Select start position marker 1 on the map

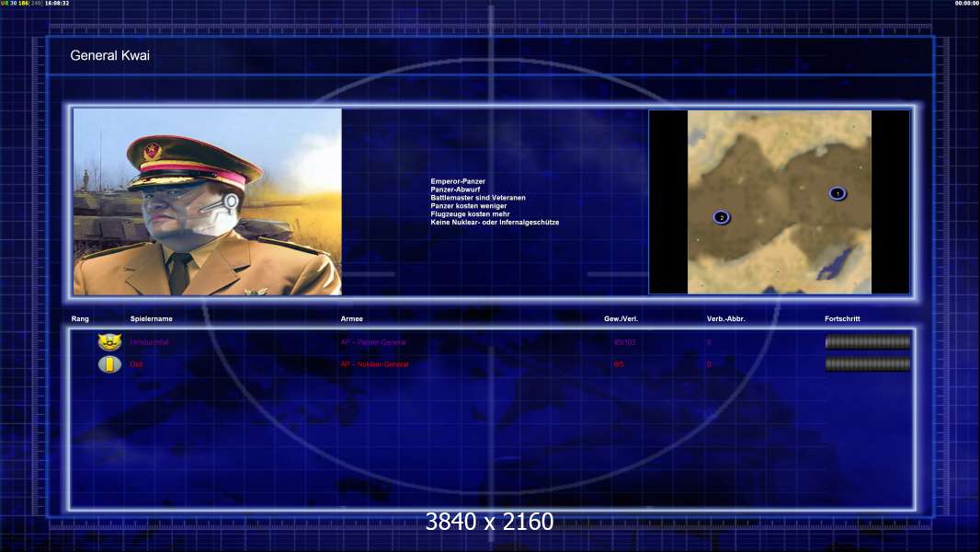point(838,193)
